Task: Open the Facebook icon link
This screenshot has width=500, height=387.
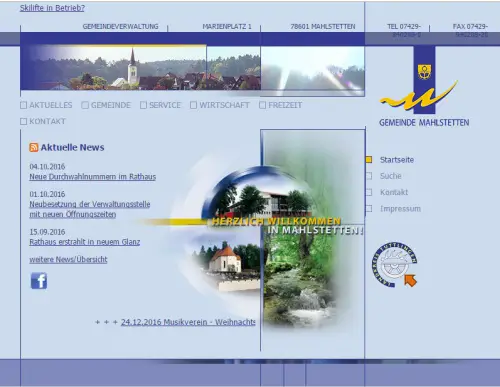Action: point(39,280)
